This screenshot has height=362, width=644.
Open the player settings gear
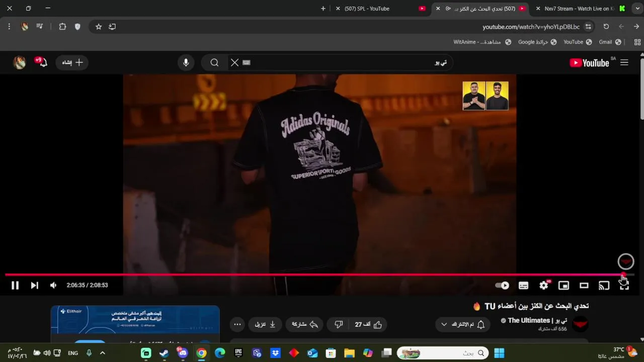coord(544,286)
